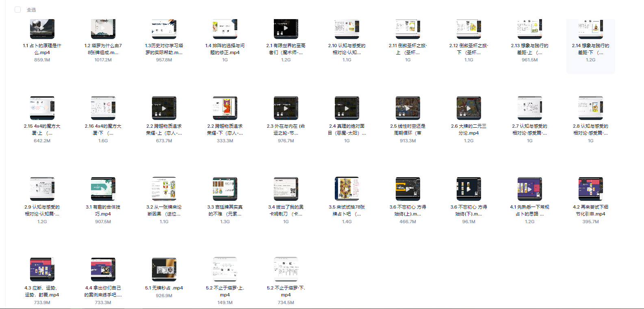Select highlighted file 2.14 想象与践行的差距·下 thumbnail
This screenshot has height=309, width=644.
[x=591, y=29]
